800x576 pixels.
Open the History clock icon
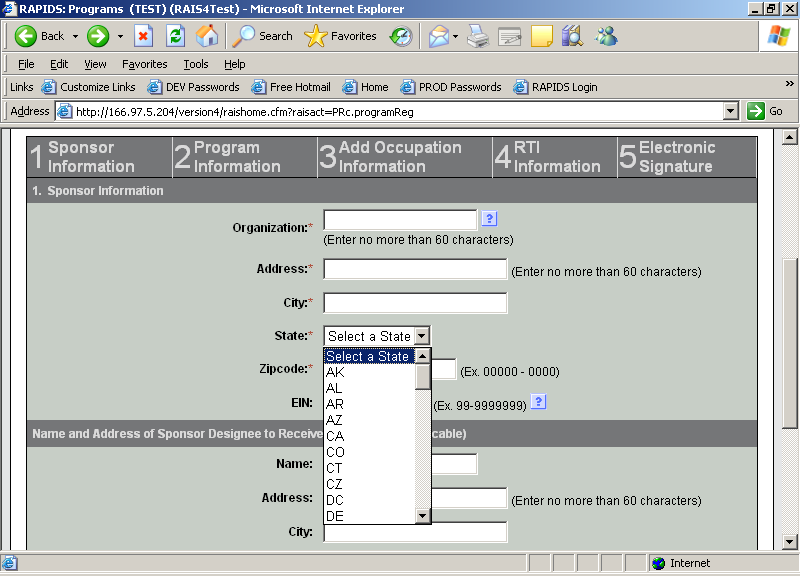401,36
